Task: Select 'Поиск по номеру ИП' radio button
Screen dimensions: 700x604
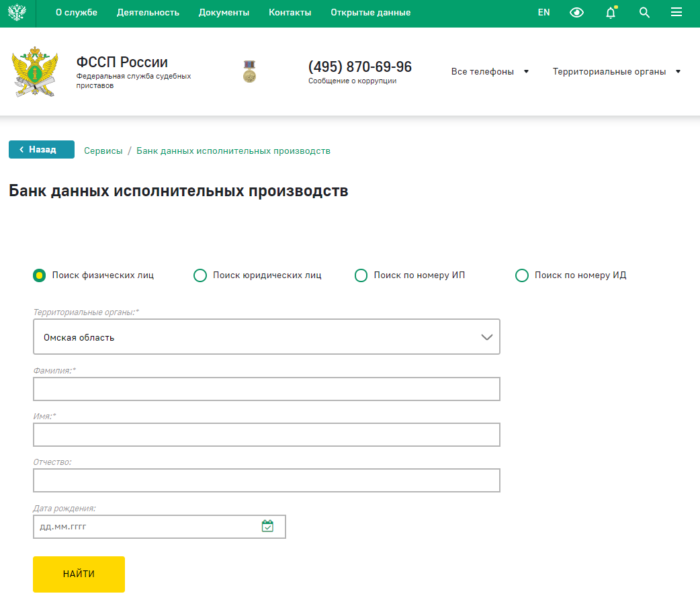Action: click(x=361, y=275)
